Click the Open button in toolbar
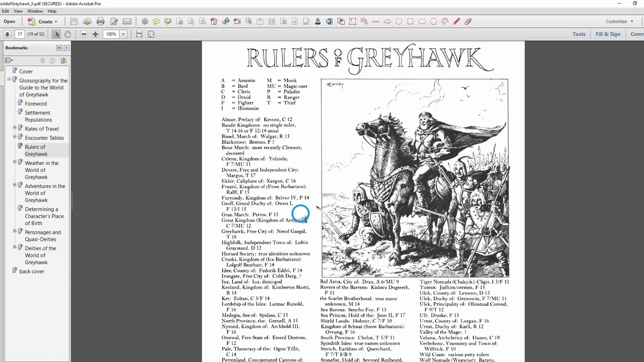 [x=9, y=22]
